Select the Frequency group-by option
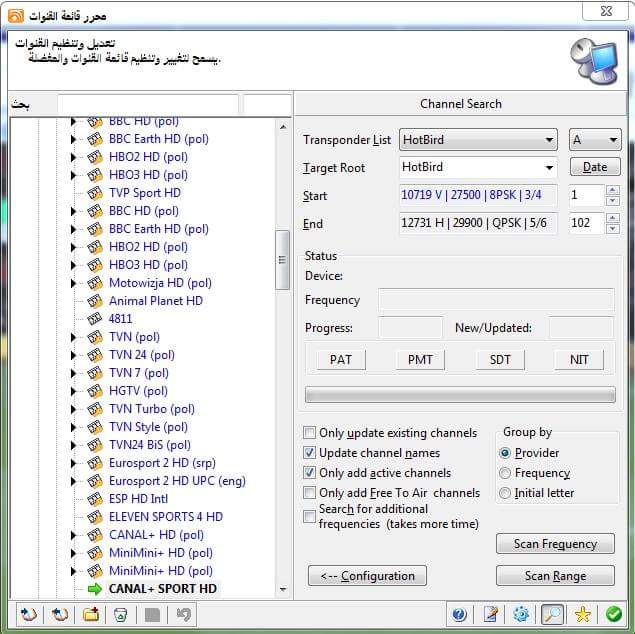 pyautogui.click(x=505, y=473)
